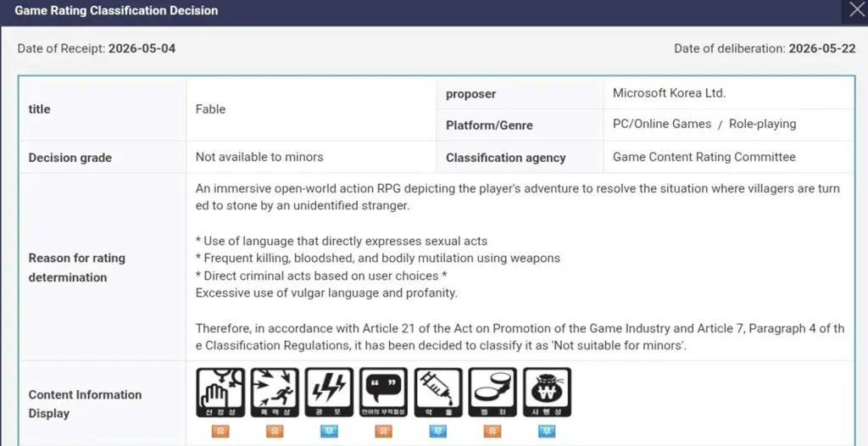
Task: Click the 'immersive open-world action RPG' description
Action: coord(518,197)
